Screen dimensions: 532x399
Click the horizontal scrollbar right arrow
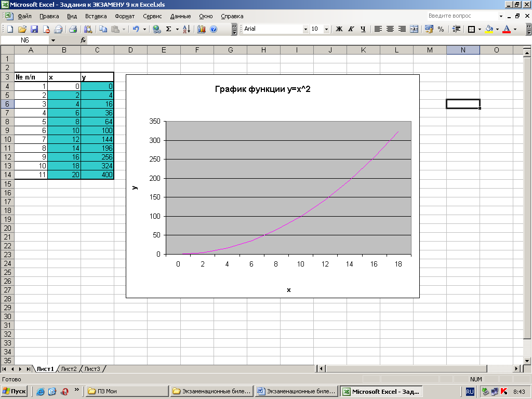click(x=516, y=368)
